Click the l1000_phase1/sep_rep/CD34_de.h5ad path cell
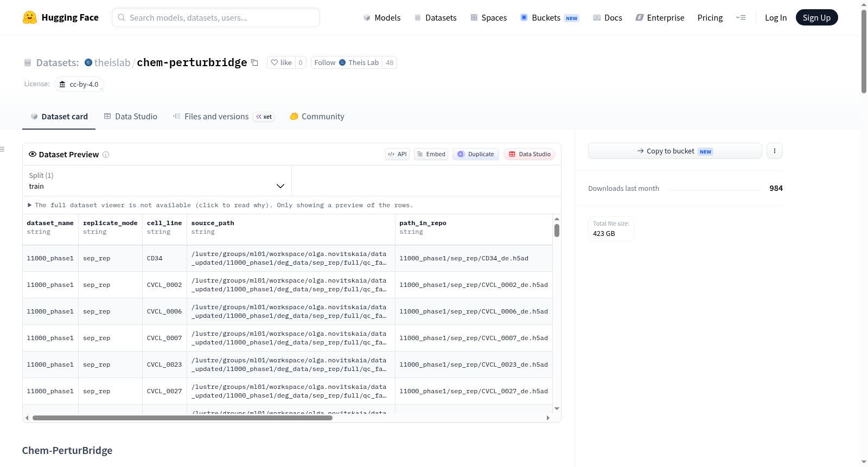 tap(474, 258)
